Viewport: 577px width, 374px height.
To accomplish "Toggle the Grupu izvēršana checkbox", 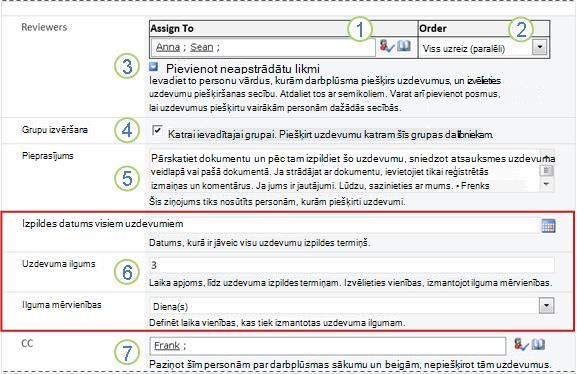I will tap(157, 130).
